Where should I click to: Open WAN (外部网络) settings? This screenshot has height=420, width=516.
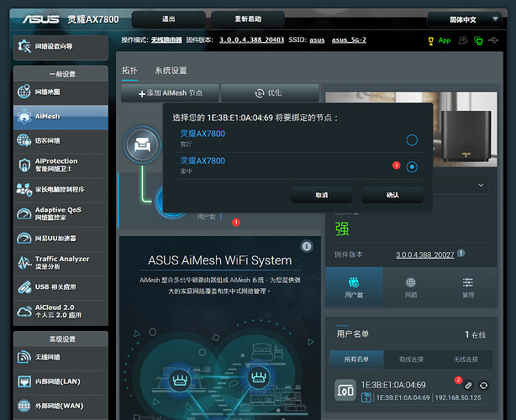click(x=61, y=407)
